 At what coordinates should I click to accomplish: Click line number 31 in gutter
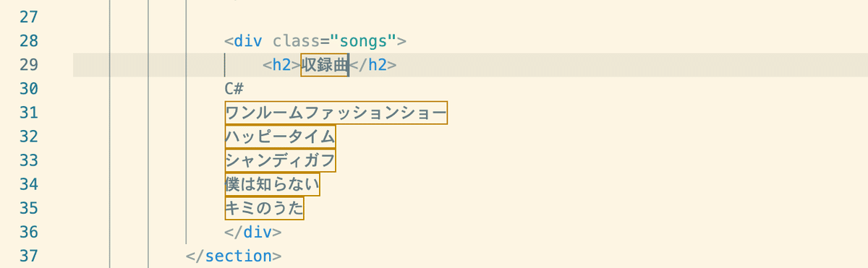point(28,113)
